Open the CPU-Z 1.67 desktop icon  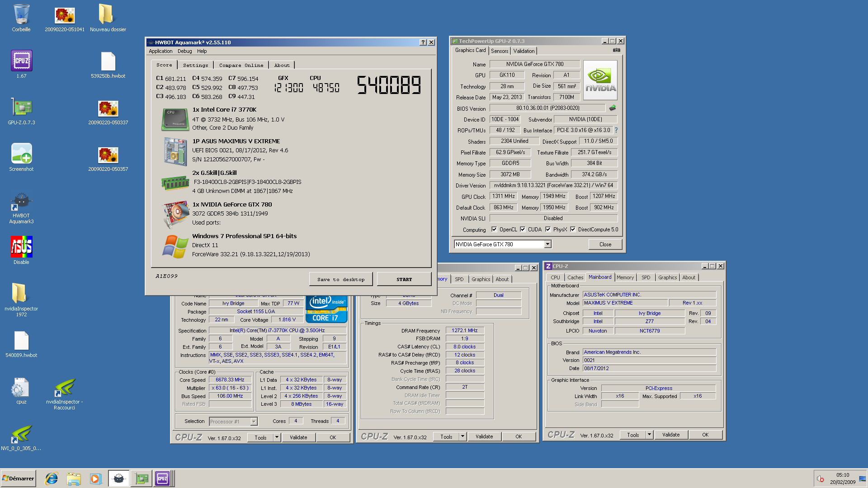(21, 64)
